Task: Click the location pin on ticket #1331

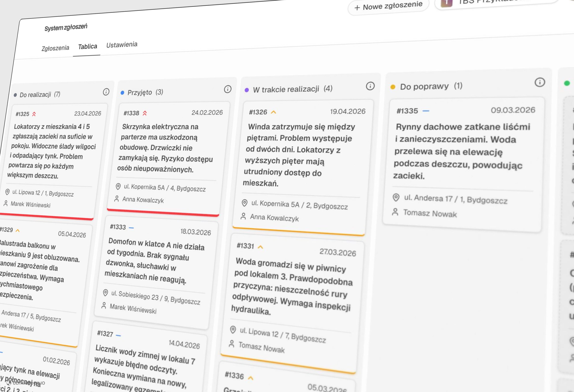Action: click(233, 330)
